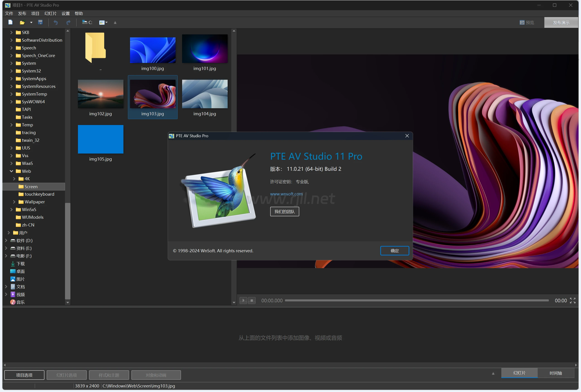Click the new project icon
The image size is (581, 392).
(x=10, y=22)
